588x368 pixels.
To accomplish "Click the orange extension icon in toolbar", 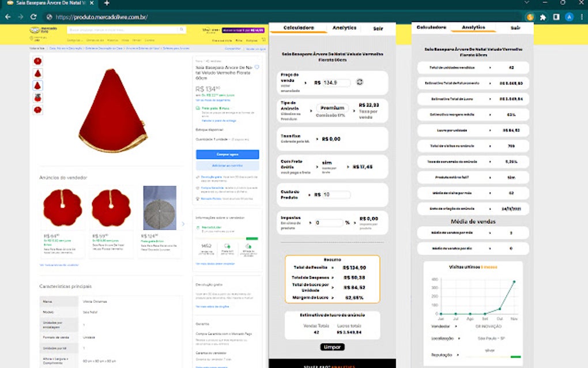I will tap(530, 17).
